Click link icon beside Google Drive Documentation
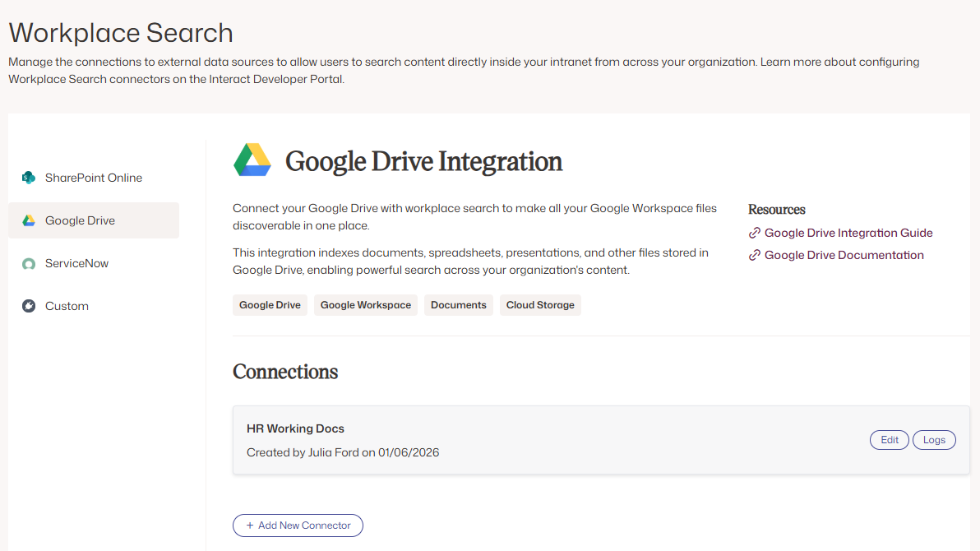 755,255
